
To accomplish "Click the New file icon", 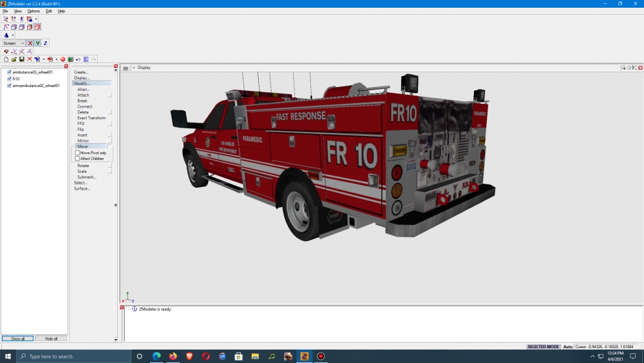I will point(6,59).
